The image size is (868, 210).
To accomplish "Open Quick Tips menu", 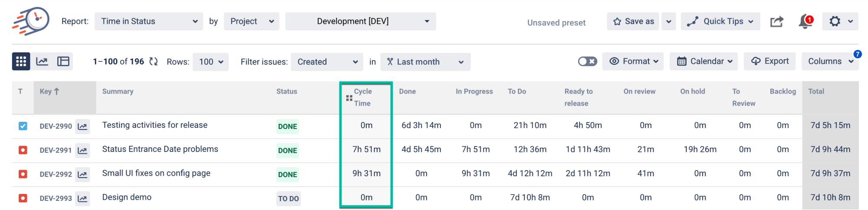I will tap(720, 21).
